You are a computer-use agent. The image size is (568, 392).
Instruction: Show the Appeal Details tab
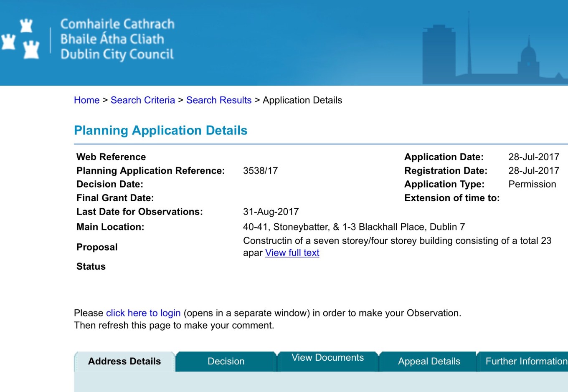click(429, 362)
